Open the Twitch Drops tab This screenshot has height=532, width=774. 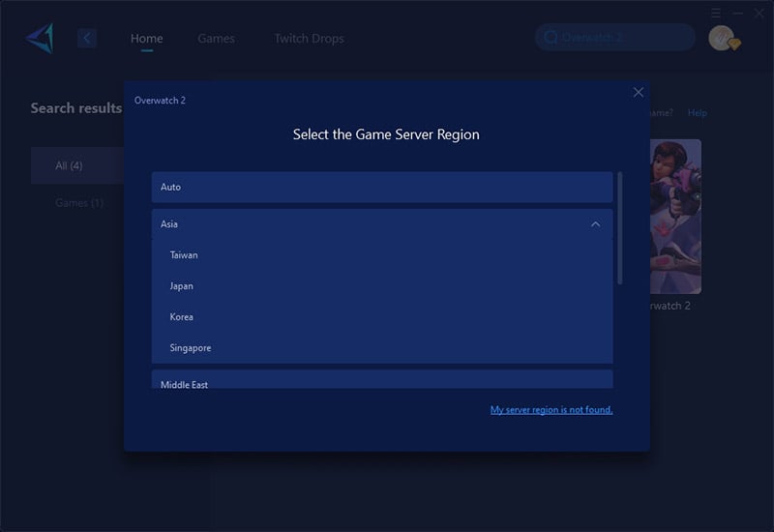[309, 39]
